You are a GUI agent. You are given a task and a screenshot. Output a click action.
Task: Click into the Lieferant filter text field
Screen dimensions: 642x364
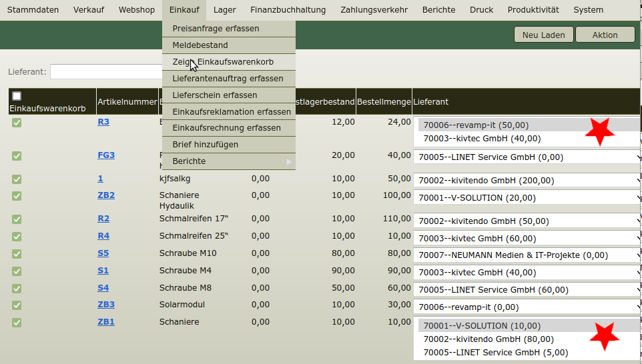(107, 71)
